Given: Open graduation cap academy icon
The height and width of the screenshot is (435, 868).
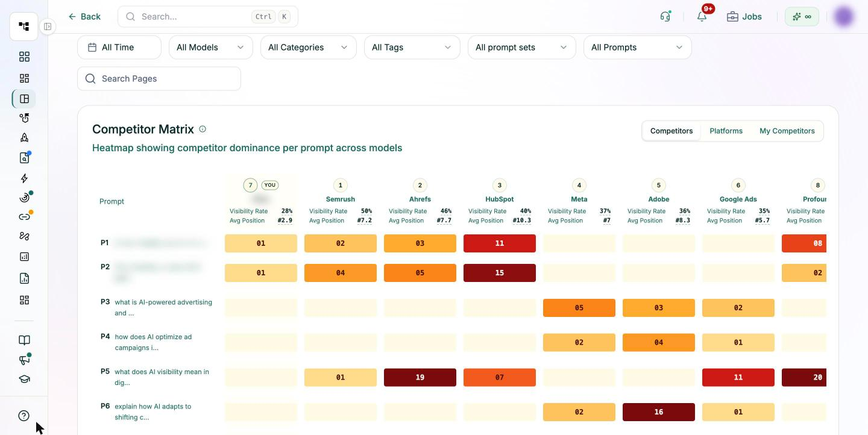Looking at the screenshot, I should coord(24,380).
